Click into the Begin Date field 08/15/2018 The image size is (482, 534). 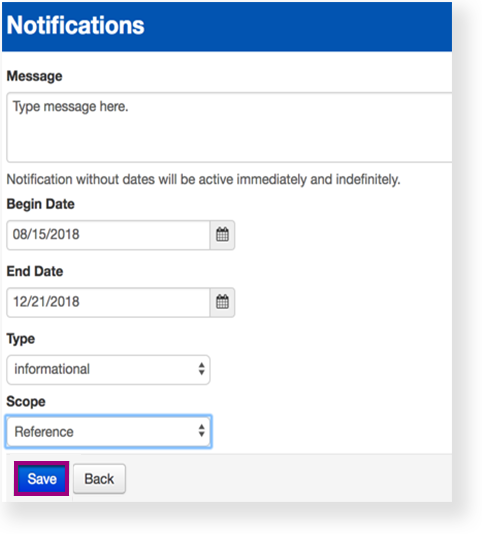click(x=108, y=235)
